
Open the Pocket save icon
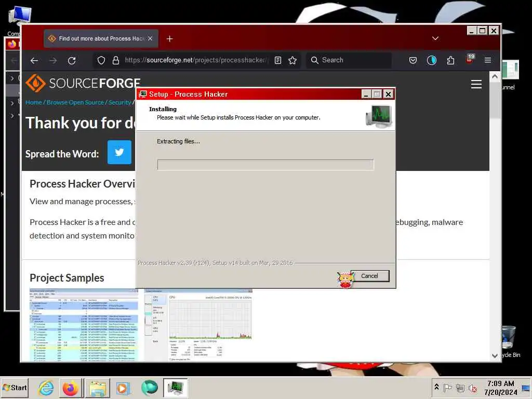413,60
